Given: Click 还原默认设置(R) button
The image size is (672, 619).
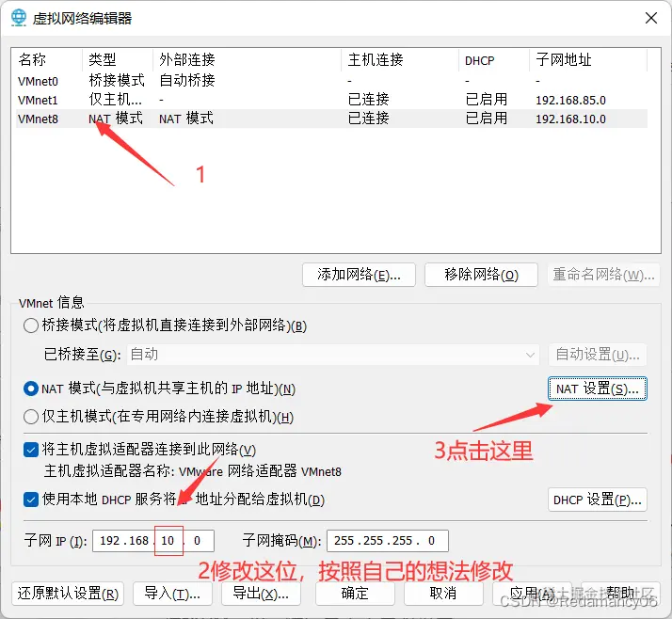Looking at the screenshot, I should (x=68, y=594).
